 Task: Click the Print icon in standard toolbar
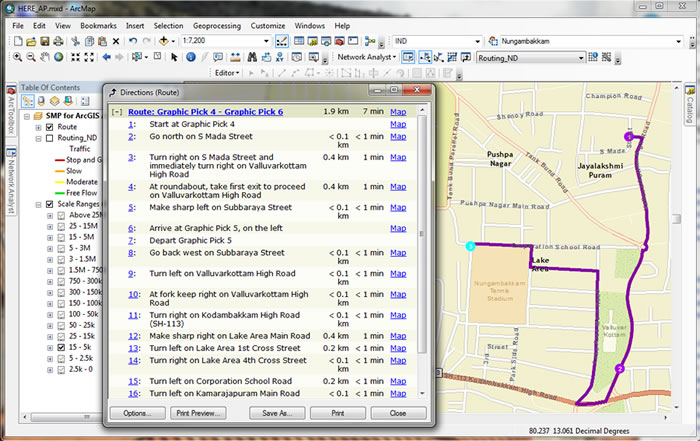point(60,41)
